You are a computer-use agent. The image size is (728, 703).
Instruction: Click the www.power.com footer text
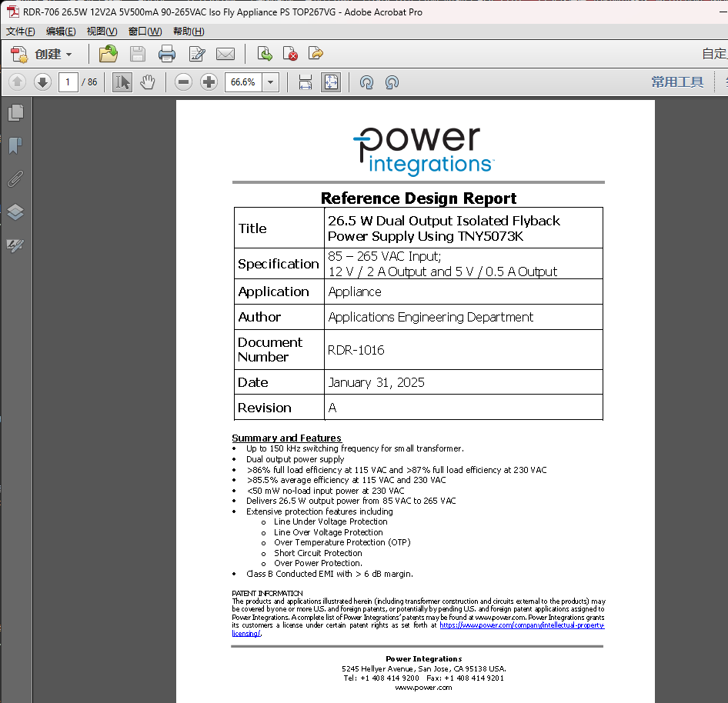(x=423, y=688)
